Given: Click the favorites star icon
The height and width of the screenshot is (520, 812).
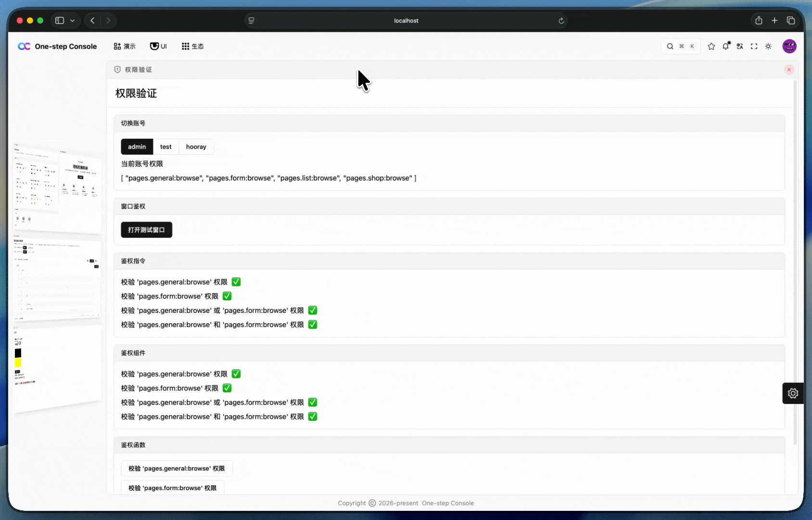Looking at the screenshot, I should click(x=711, y=46).
